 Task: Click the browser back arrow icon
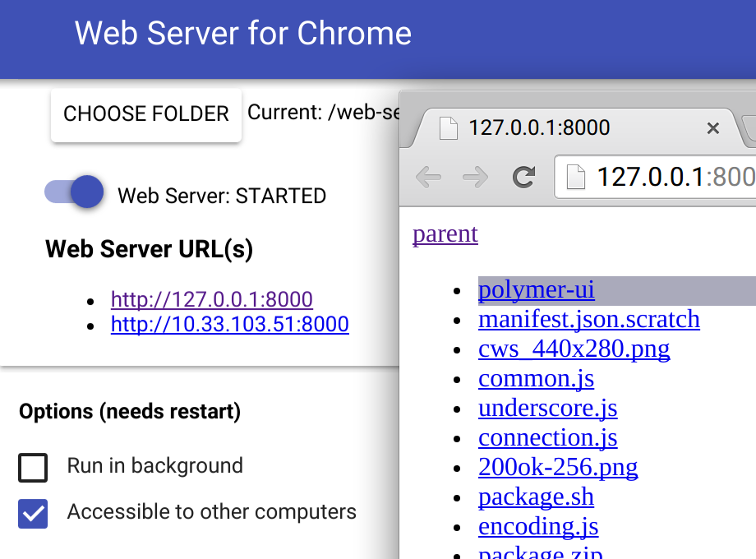tap(428, 177)
